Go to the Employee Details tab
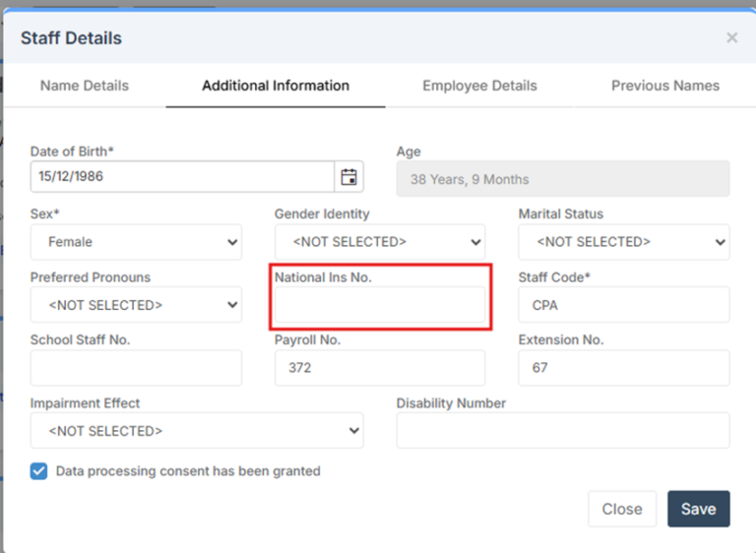This screenshot has height=553, width=756. [x=479, y=86]
